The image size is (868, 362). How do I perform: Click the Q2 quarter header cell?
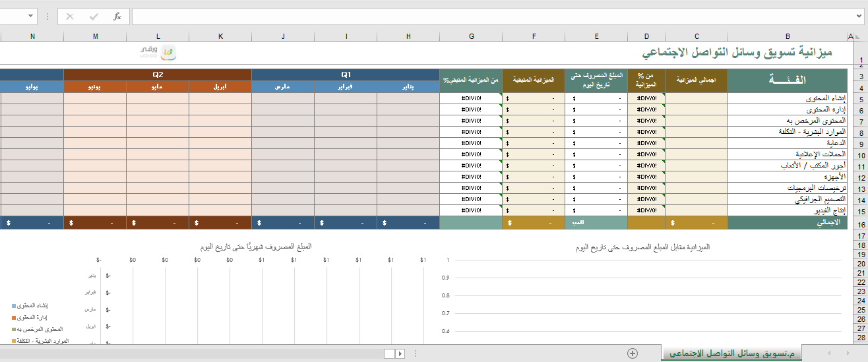(158, 75)
